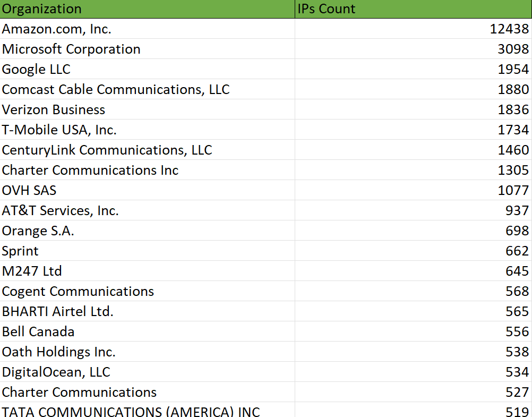Select the OVH SAS cell
Image resolution: width=532 pixels, height=417 pixels.
click(29, 190)
